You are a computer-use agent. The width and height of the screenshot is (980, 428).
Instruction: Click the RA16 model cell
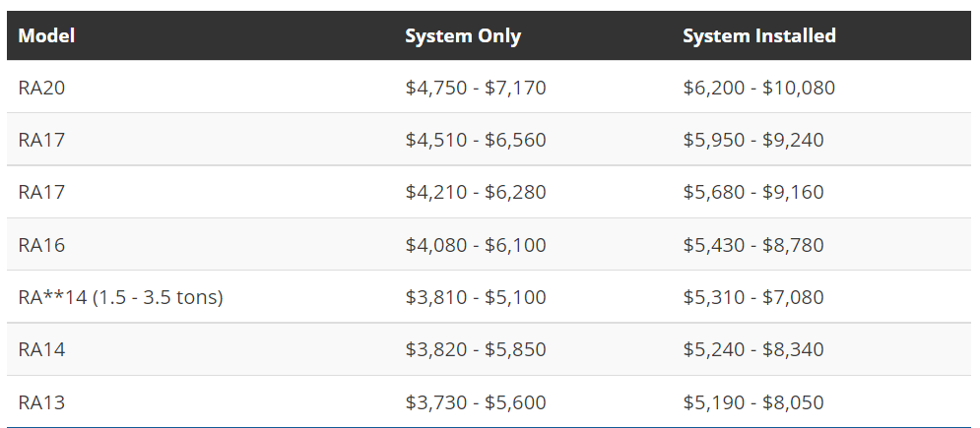[x=41, y=244]
